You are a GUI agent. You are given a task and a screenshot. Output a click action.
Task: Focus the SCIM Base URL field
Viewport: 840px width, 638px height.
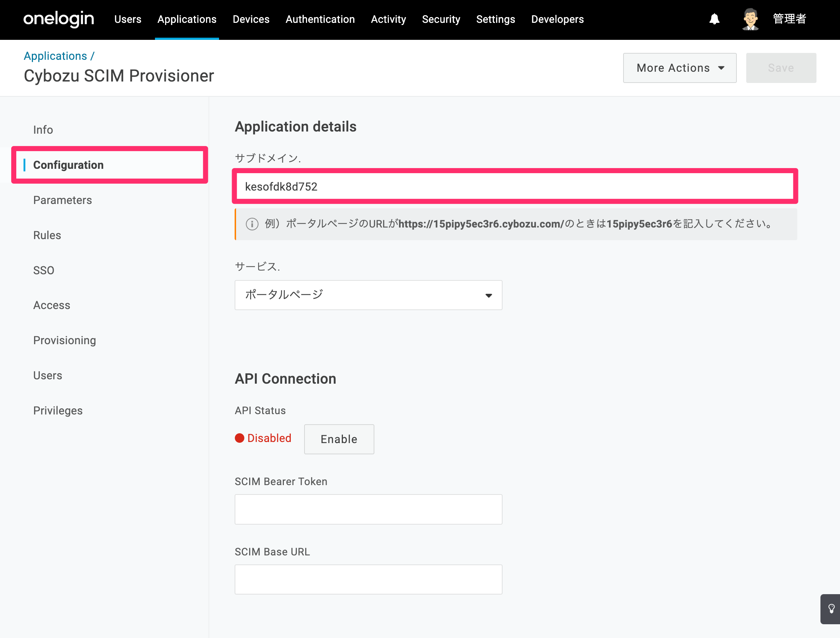coord(368,579)
